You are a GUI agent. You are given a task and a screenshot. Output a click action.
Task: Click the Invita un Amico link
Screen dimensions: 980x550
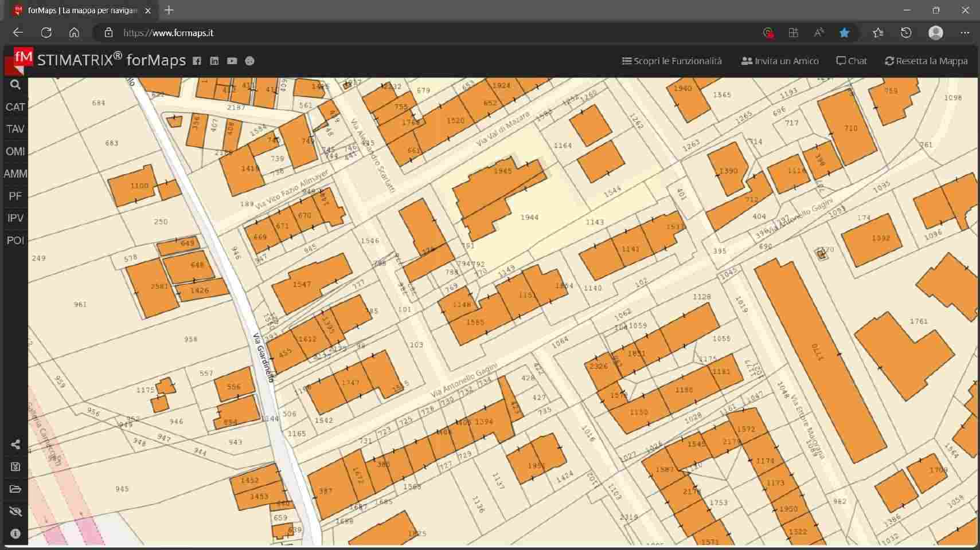[x=780, y=61]
